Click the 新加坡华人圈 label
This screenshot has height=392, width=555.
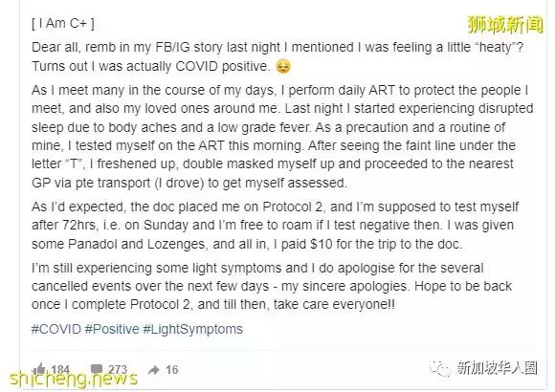click(497, 368)
